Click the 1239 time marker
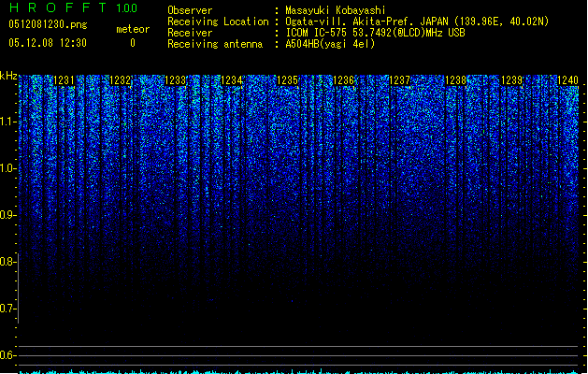 pos(511,80)
